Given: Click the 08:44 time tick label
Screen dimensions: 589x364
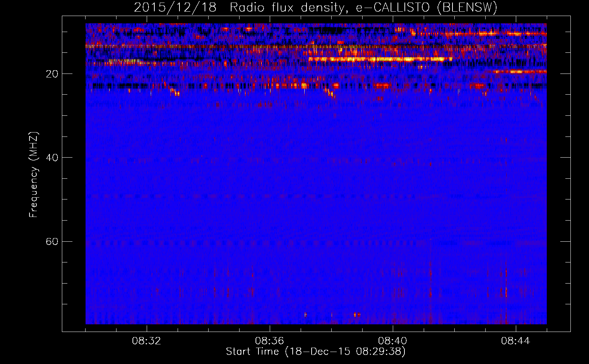Looking at the screenshot, I should (x=516, y=341).
